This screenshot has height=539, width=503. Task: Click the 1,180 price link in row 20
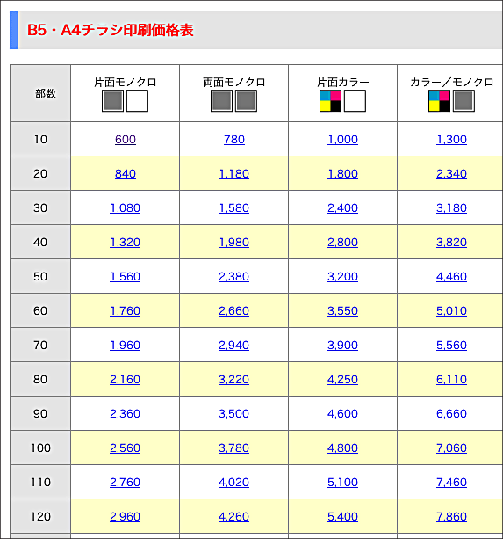[x=234, y=174]
